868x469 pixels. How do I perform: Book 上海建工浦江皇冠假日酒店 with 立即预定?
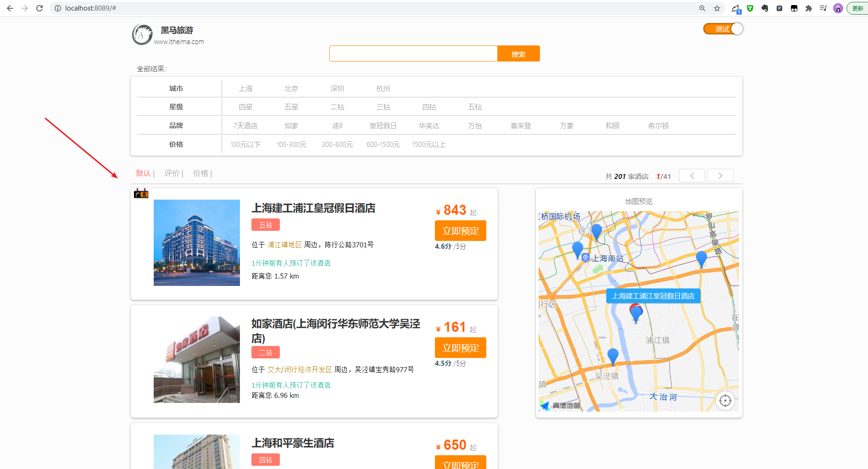[x=460, y=231]
